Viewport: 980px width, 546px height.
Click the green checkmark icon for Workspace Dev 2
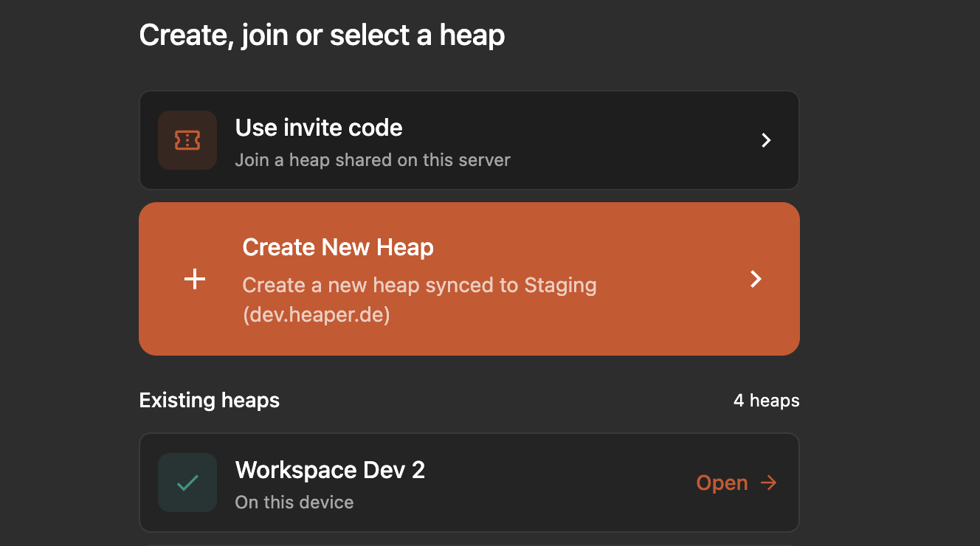coord(187,483)
